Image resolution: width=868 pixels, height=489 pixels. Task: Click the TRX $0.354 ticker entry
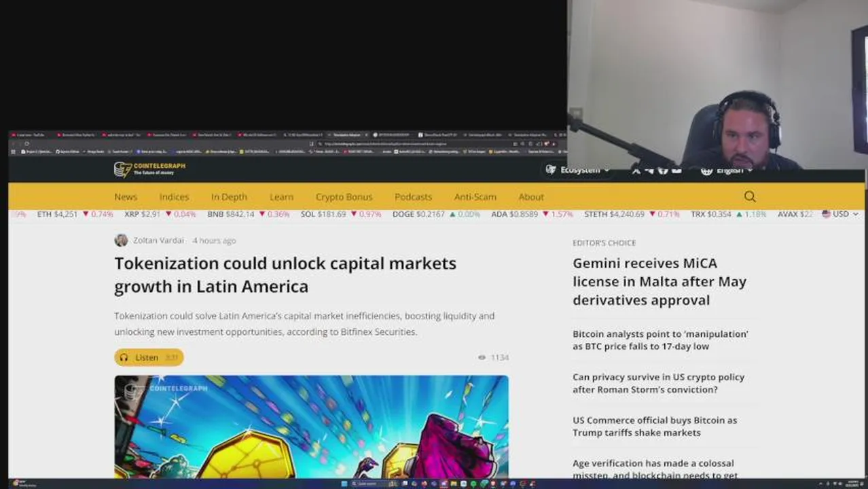[x=728, y=214]
